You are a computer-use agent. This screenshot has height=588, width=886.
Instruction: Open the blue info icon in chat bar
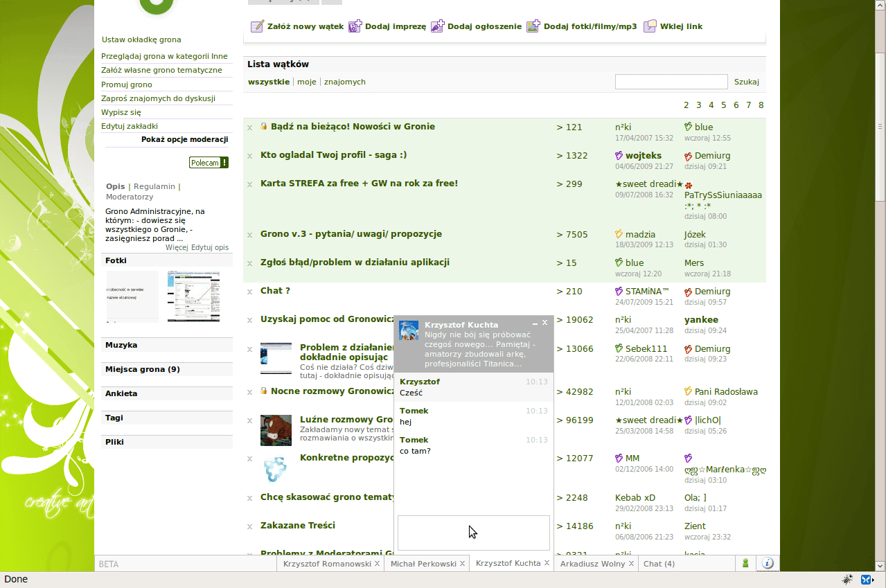click(x=768, y=564)
